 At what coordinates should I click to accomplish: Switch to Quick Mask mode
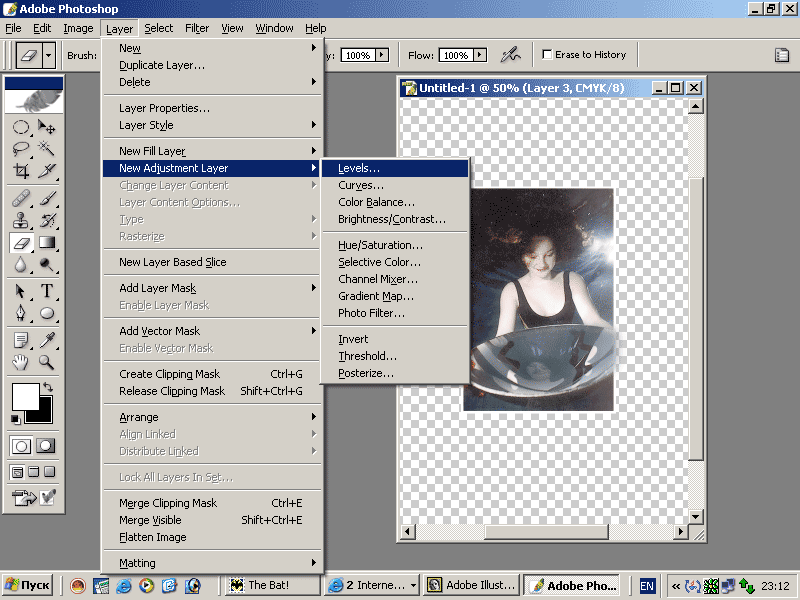click(46, 446)
